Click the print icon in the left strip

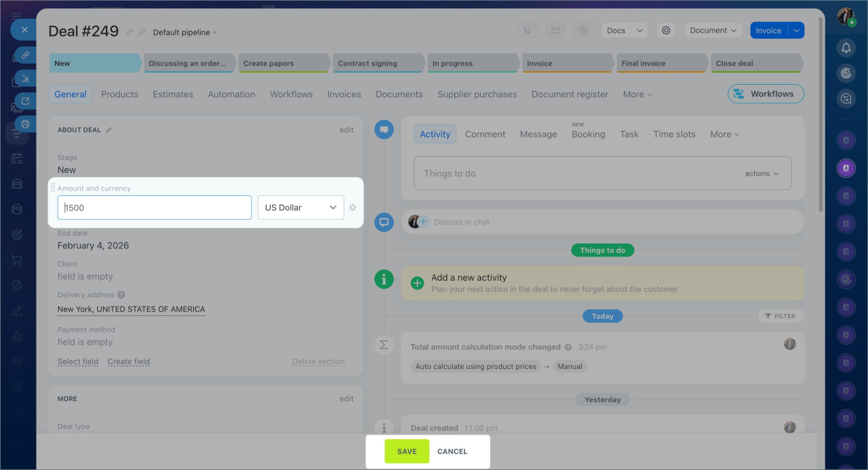tap(25, 124)
